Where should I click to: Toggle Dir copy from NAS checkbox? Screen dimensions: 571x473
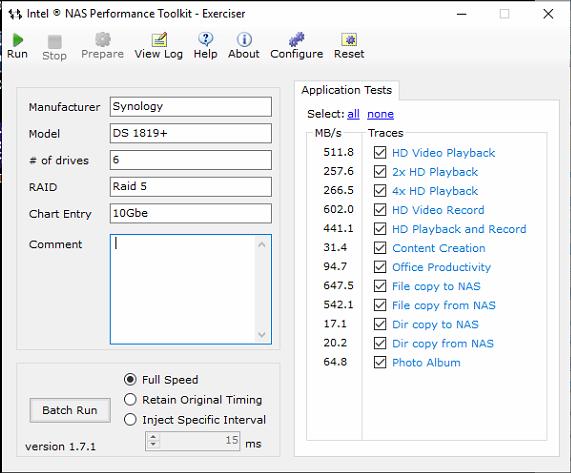pyautogui.click(x=380, y=343)
